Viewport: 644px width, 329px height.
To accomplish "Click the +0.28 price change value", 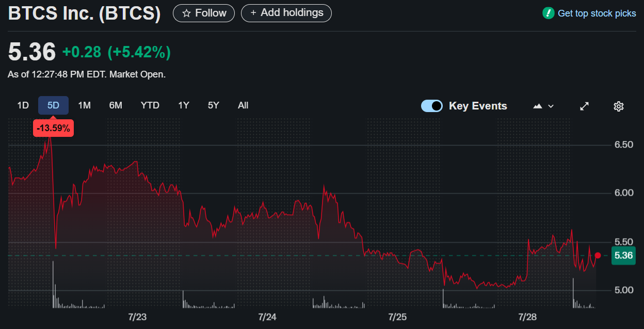I will tap(82, 52).
